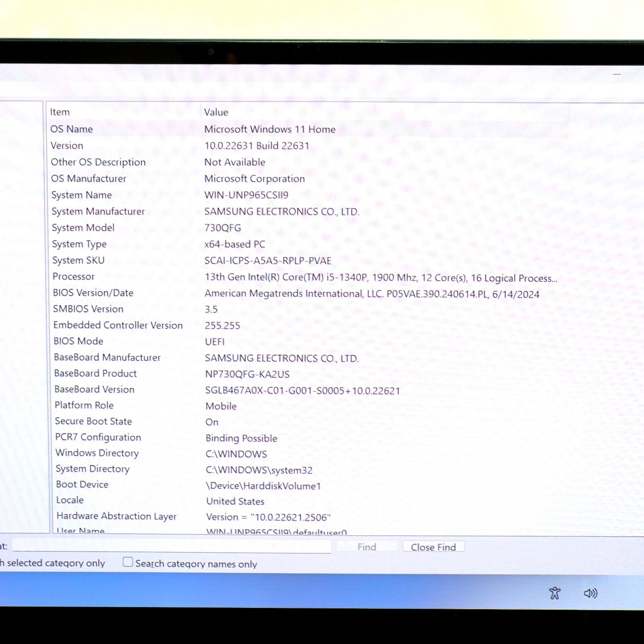Select the 'BaseBoard Manufacturer' item
The width and height of the screenshot is (644, 644).
[x=107, y=357]
